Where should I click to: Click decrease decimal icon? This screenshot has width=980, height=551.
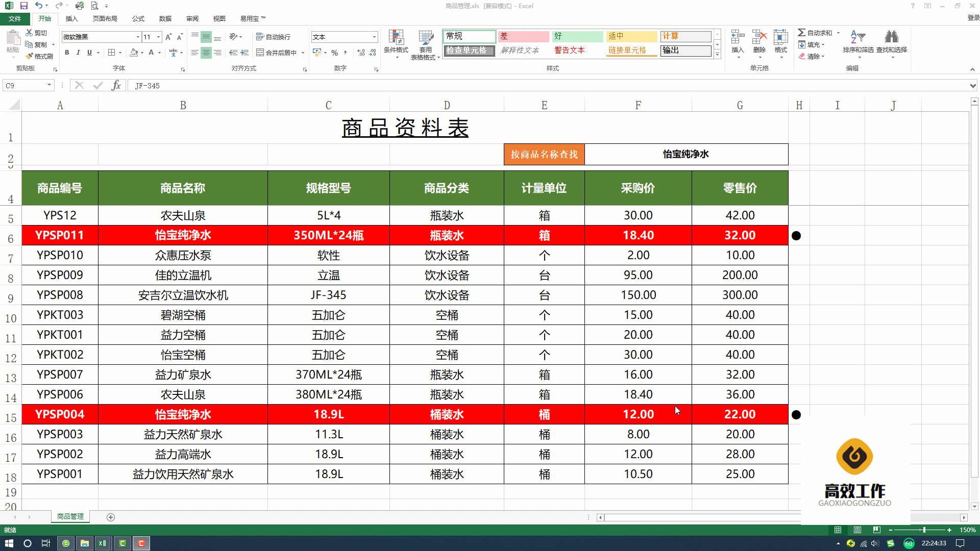[x=373, y=53]
